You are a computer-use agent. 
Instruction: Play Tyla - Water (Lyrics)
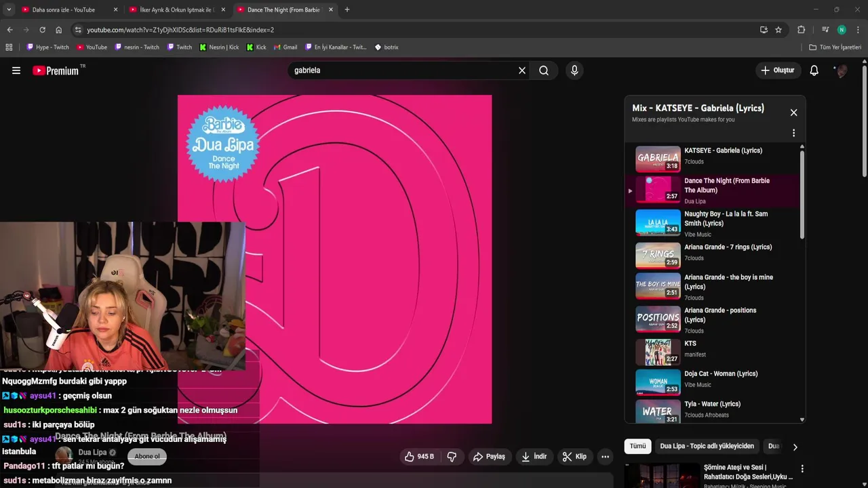pyautogui.click(x=712, y=409)
